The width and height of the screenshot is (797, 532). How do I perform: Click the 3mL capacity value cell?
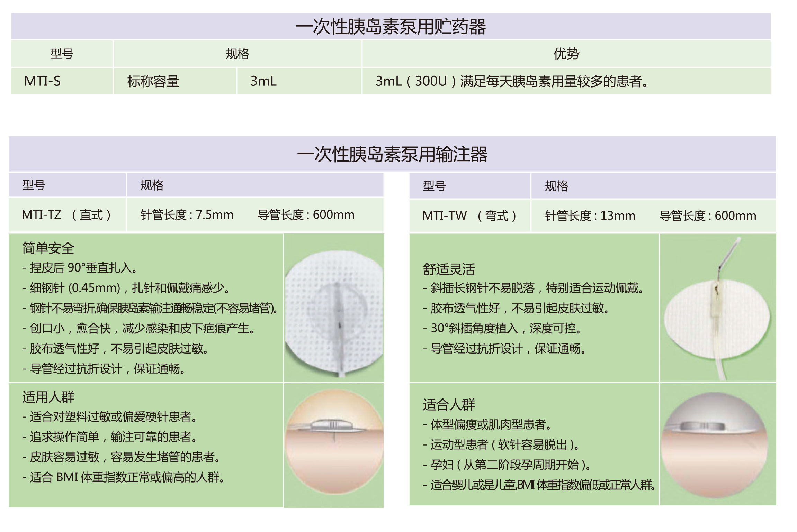263,81
